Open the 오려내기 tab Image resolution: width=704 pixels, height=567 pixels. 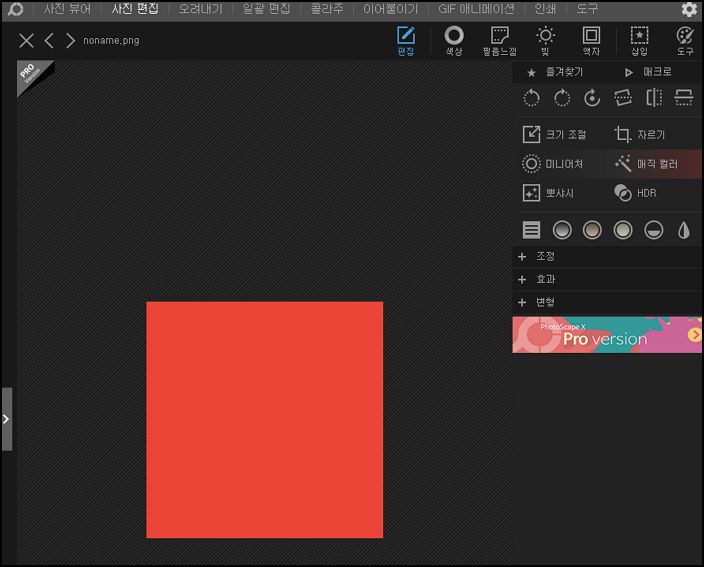tap(201, 9)
